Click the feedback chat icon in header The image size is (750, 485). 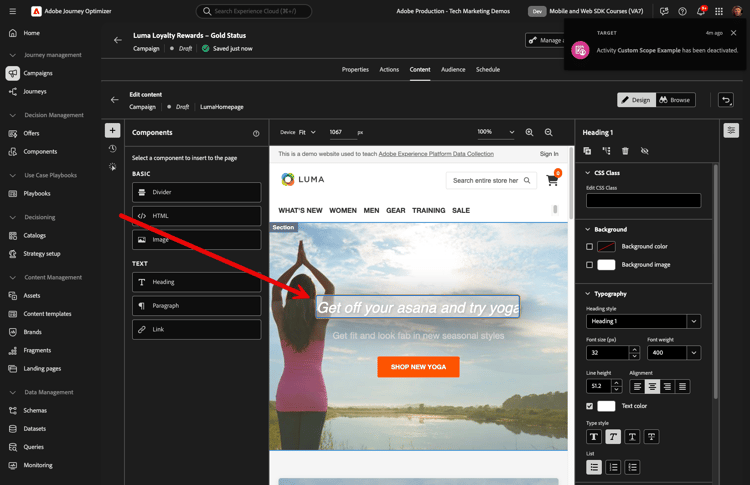(664, 11)
